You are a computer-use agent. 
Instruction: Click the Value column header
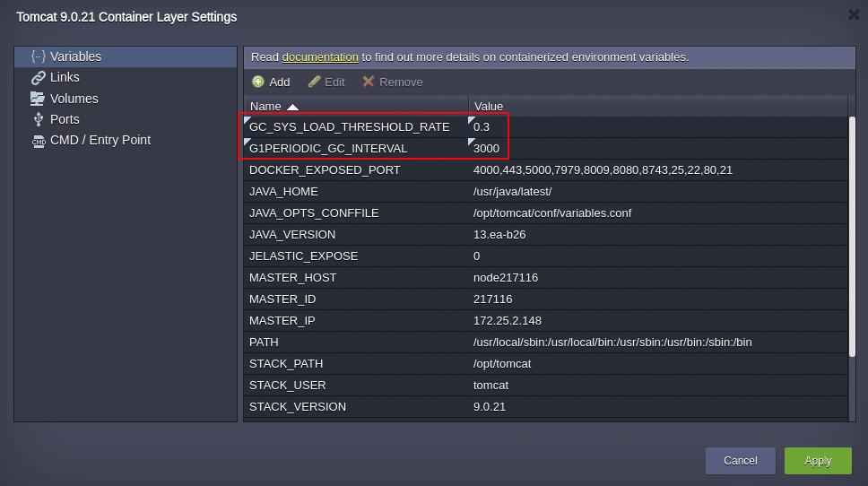click(x=657, y=107)
